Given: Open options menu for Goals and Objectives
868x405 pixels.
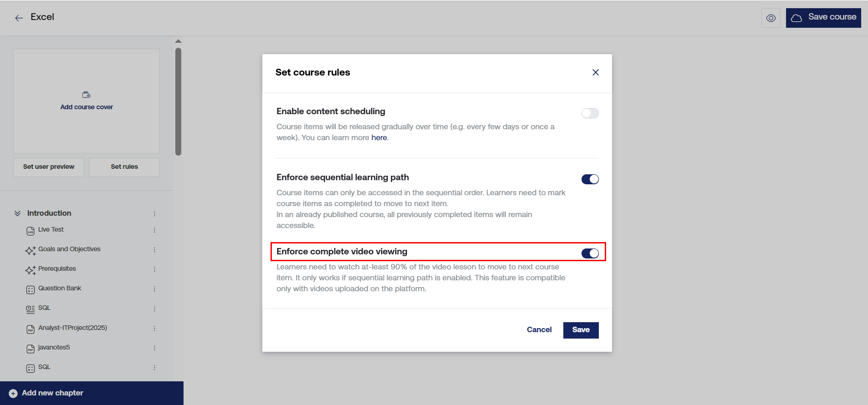Looking at the screenshot, I should pos(154,250).
